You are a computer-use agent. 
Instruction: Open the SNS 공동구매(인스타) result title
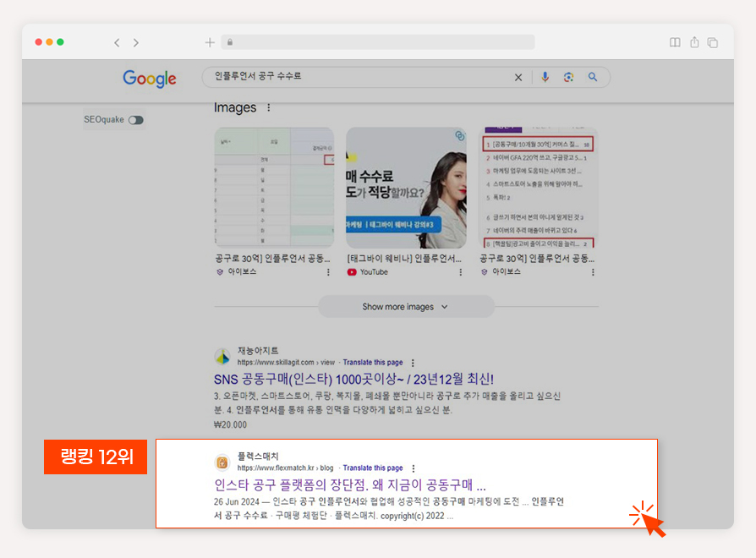(353, 380)
